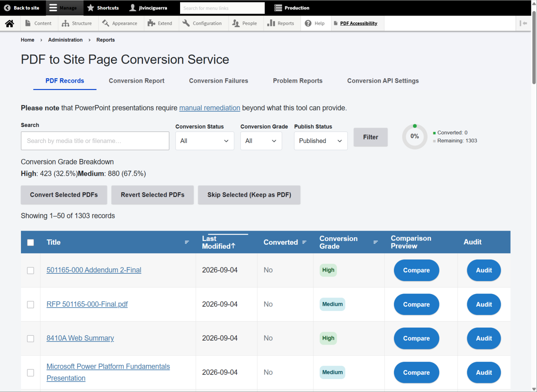This screenshot has width=537, height=392.
Task: Click Skip Selected (Keep as PDF) button
Action: pos(249,195)
